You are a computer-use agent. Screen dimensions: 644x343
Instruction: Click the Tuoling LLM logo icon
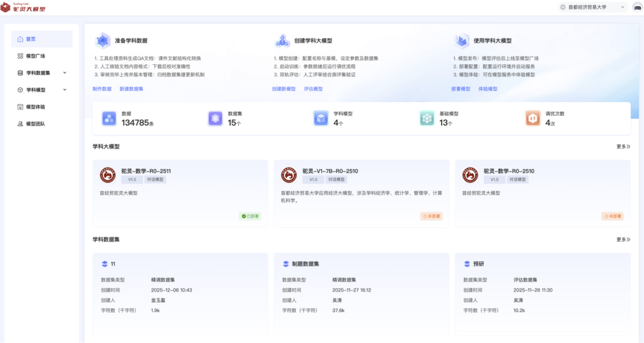pyautogui.click(x=6, y=7)
